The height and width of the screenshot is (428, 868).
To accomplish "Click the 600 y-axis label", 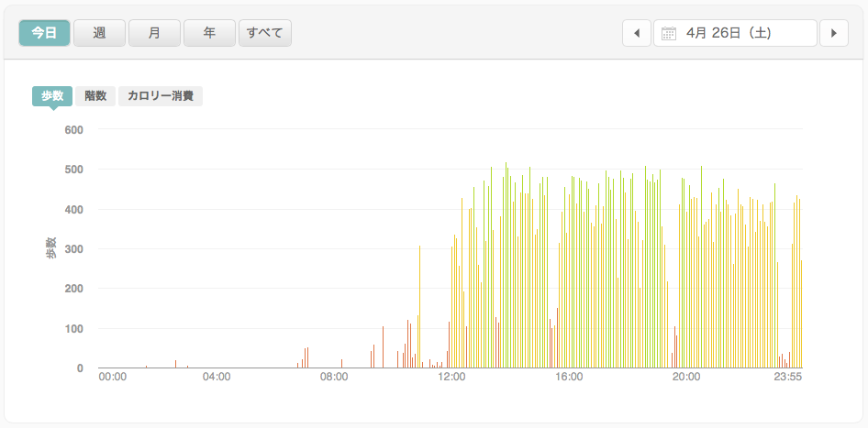I will 73,129.
